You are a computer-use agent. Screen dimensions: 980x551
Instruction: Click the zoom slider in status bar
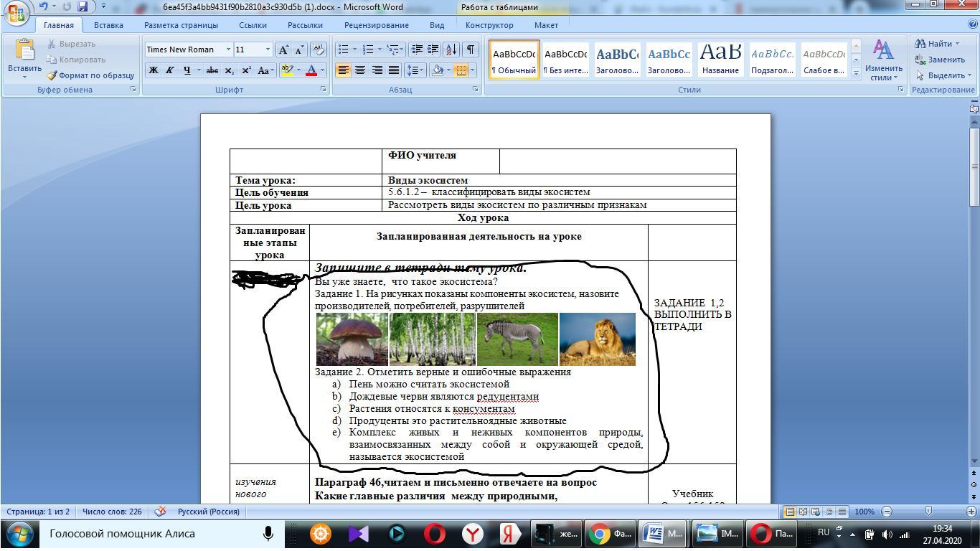[x=928, y=512]
